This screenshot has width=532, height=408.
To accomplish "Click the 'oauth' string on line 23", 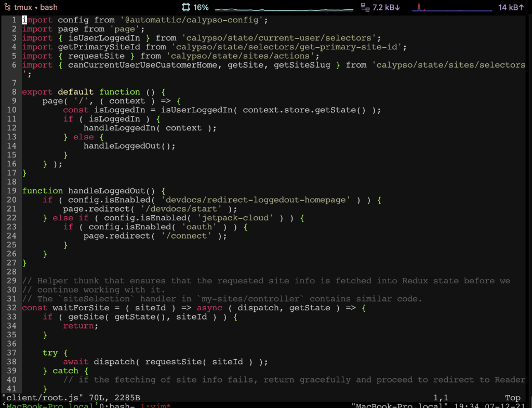I will coord(199,227).
